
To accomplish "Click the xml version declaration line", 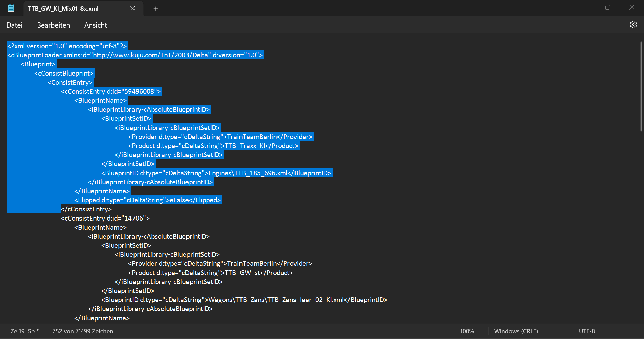I will (67, 46).
